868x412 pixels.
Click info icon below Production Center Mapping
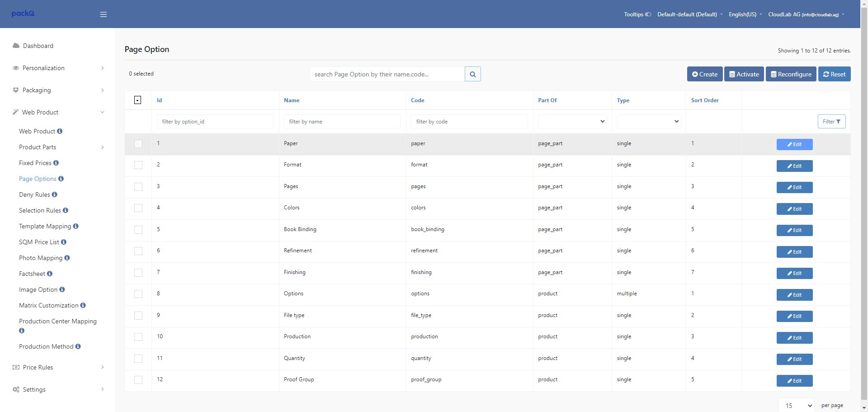22,331
